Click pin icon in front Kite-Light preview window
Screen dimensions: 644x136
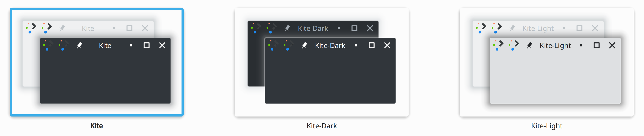(x=529, y=45)
